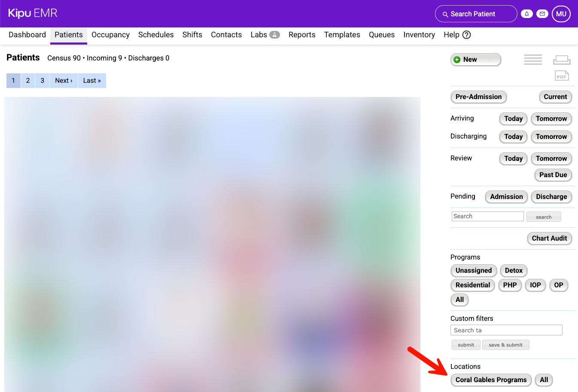
Task: Select the list view icon
Action: [x=533, y=60]
